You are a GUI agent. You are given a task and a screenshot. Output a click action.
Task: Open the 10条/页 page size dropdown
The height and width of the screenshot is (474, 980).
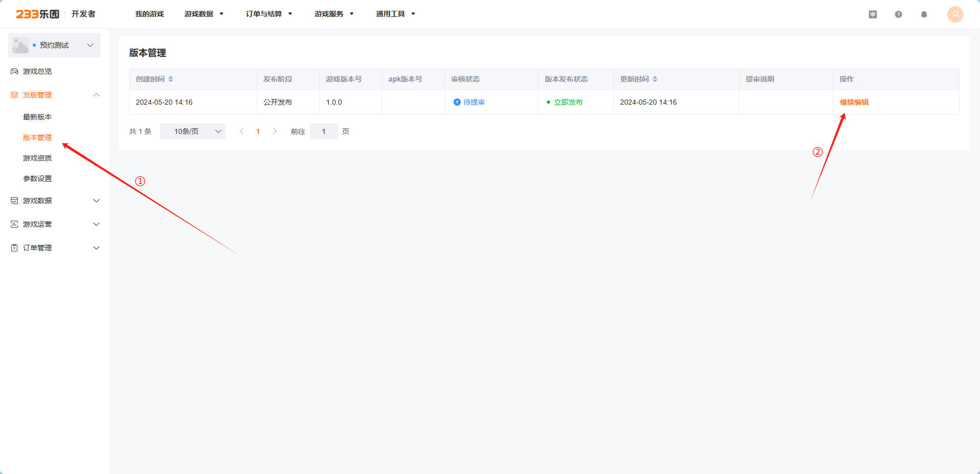pos(193,131)
